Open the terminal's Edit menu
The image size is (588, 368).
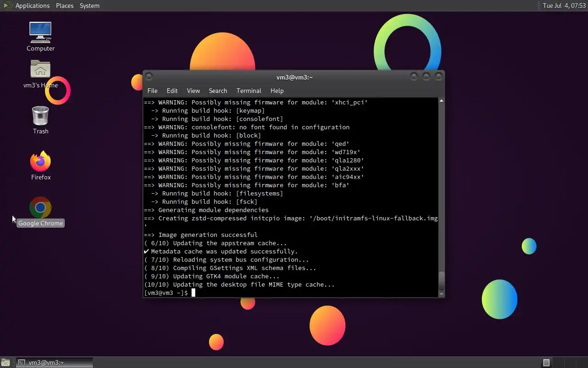[x=172, y=91]
